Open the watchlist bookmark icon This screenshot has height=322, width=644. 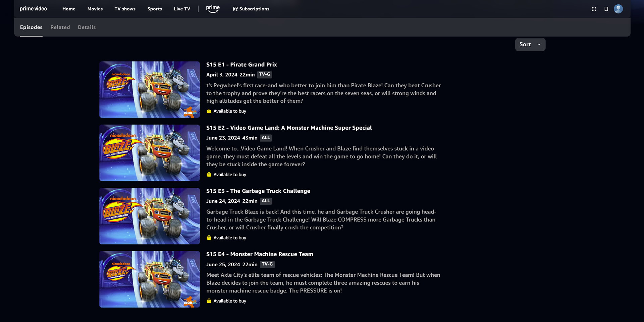[606, 9]
